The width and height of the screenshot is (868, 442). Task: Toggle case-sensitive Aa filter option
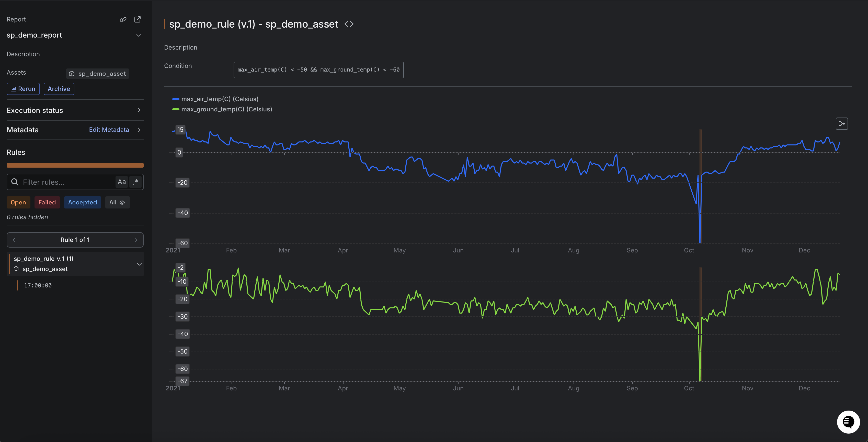[122, 182]
